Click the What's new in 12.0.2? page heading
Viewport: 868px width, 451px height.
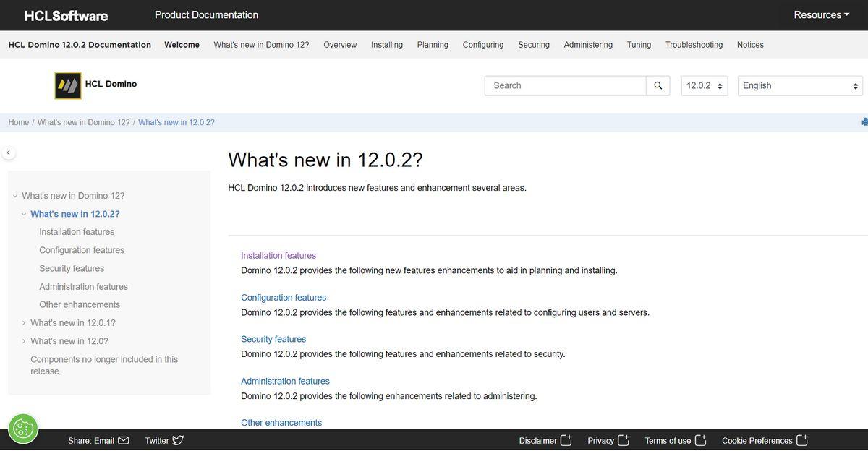(325, 160)
